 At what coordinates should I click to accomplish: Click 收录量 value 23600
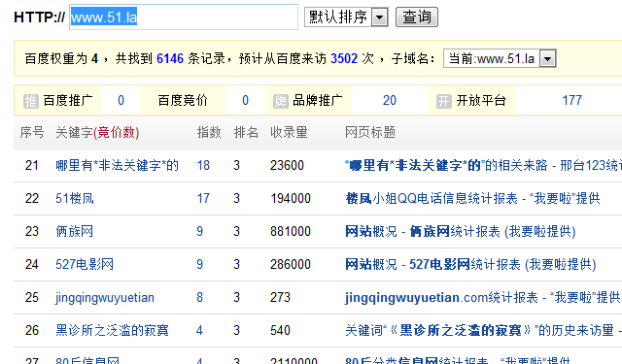287,165
